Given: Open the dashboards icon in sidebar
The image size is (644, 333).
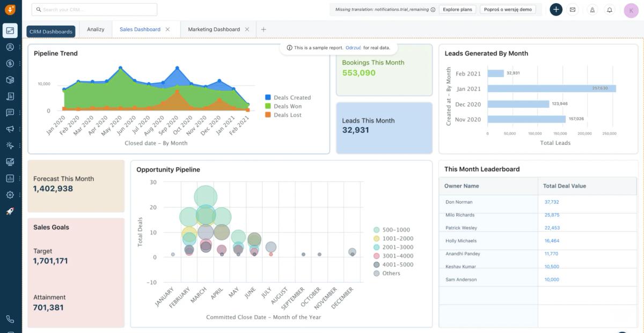Looking at the screenshot, I should pyautogui.click(x=10, y=31).
